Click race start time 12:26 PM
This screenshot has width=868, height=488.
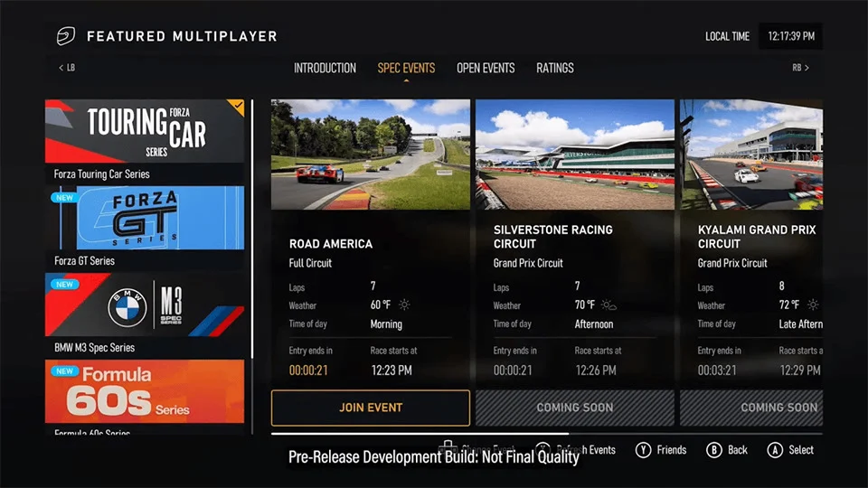coord(596,371)
